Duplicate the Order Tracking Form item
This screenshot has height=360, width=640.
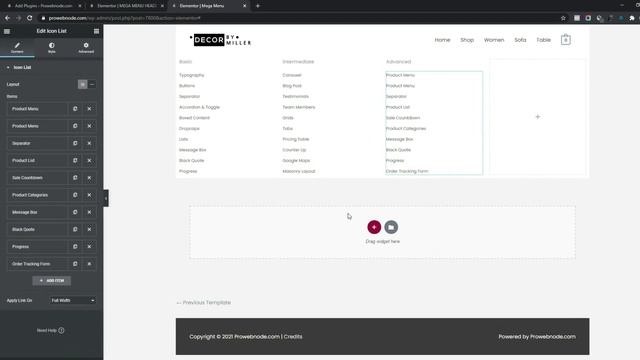click(75, 264)
